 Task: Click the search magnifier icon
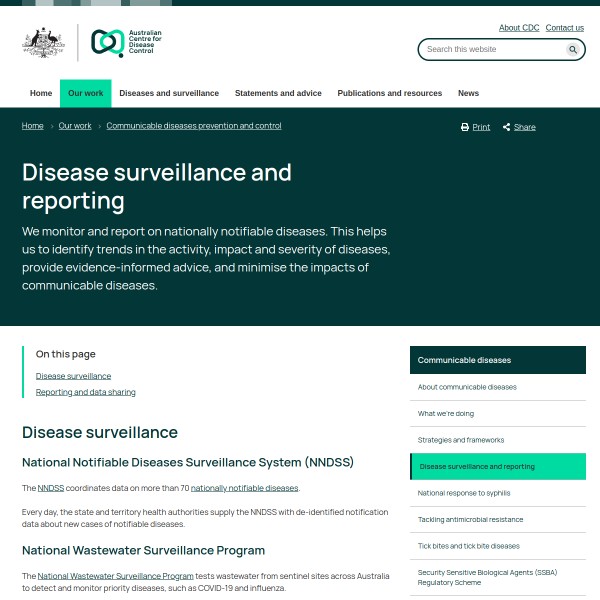(573, 49)
